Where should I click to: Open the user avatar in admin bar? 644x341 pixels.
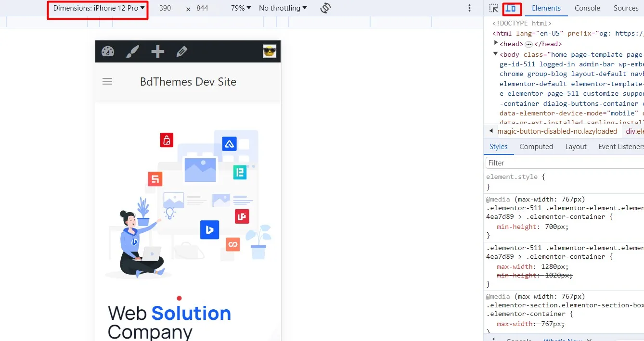(x=270, y=51)
